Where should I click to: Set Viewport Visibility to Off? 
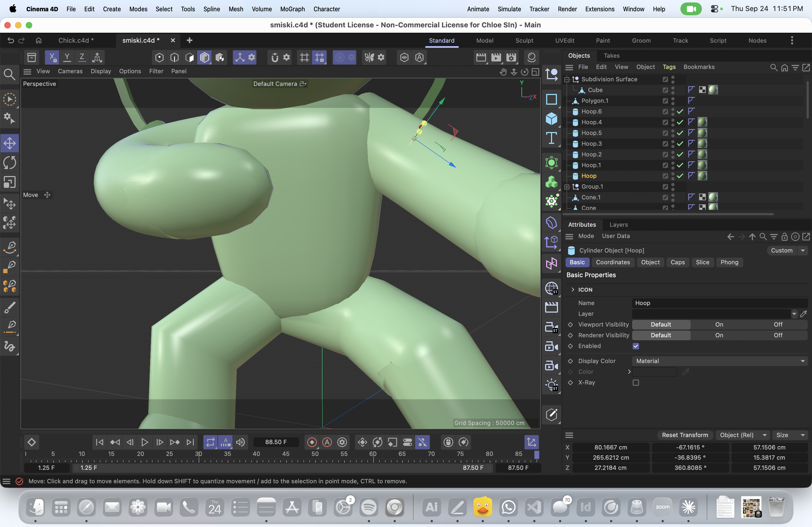coord(778,324)
